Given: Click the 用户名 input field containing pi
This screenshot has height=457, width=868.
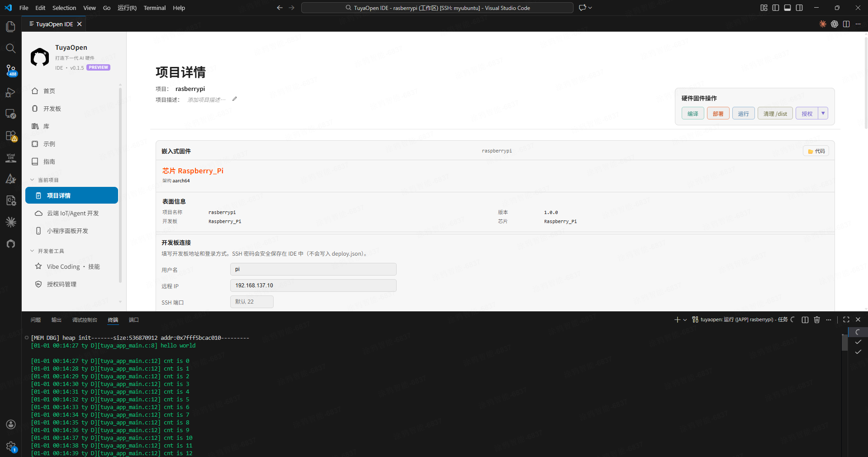Looking at the screenshot, I should tap(313, 269).
